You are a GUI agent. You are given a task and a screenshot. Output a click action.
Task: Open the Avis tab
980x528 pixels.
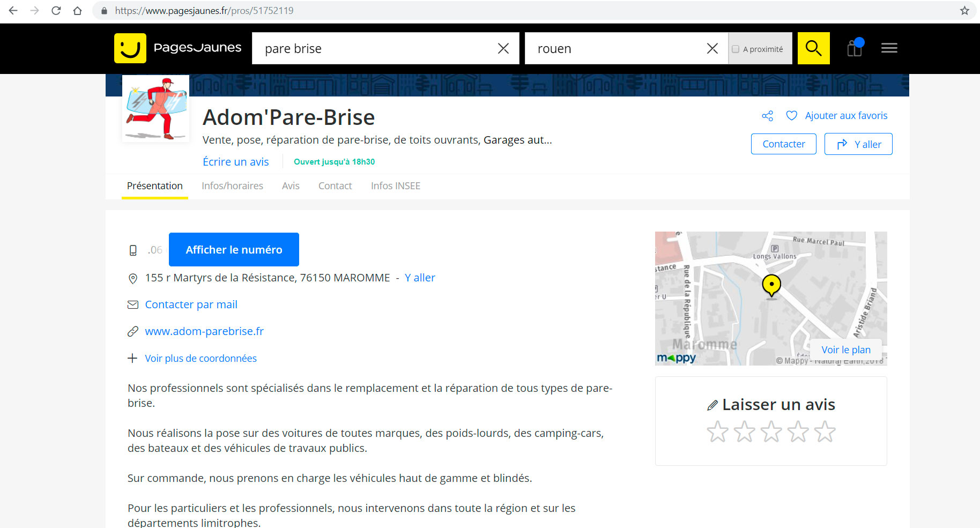pos(291,186)
